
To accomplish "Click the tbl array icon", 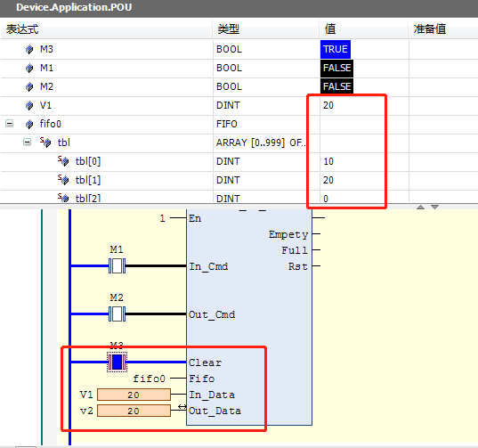I will click(45, 143).
